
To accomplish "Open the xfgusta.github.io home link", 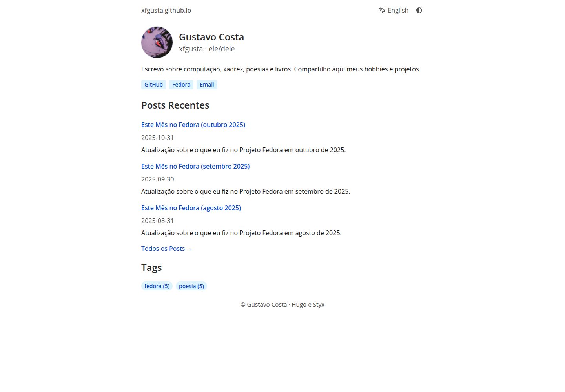I will click(x=166, y=11).
